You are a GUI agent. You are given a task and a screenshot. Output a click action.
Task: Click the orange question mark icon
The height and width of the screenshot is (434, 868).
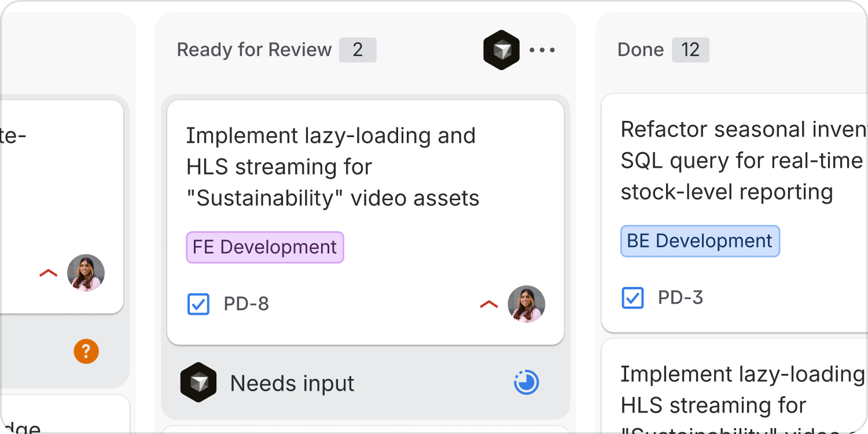[x=86, y=351]
